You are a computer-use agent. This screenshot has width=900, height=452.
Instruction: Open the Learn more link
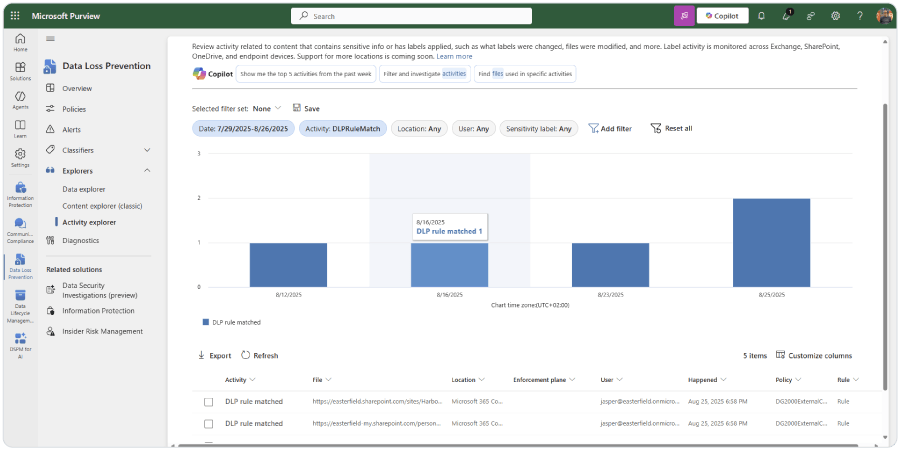coord(455,57)
